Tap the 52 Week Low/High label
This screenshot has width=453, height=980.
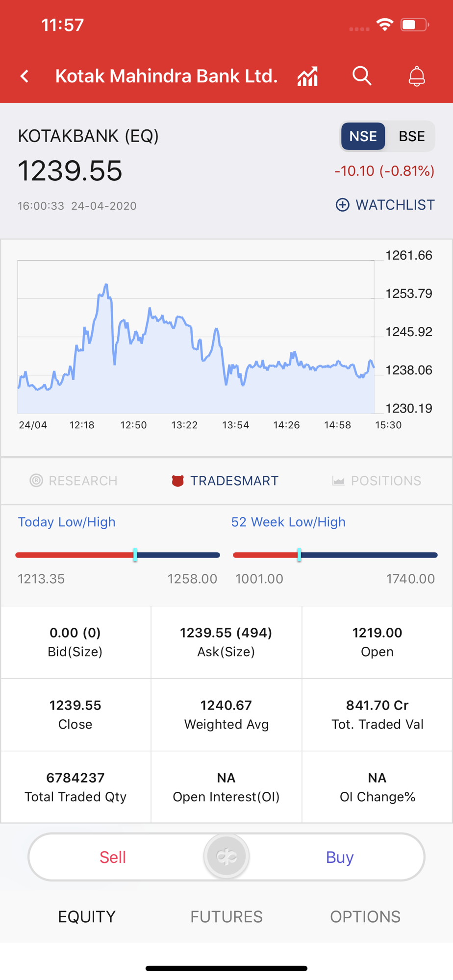(288, 522)
